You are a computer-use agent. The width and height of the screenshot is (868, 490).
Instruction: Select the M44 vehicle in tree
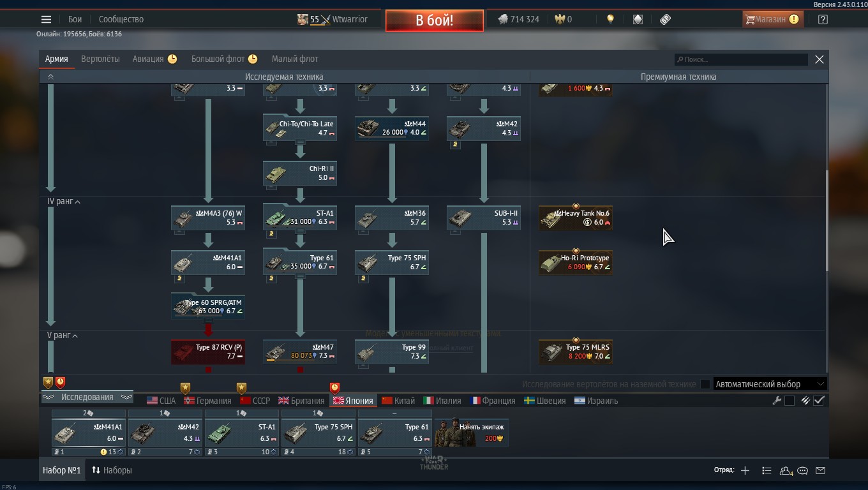(392, 128)
